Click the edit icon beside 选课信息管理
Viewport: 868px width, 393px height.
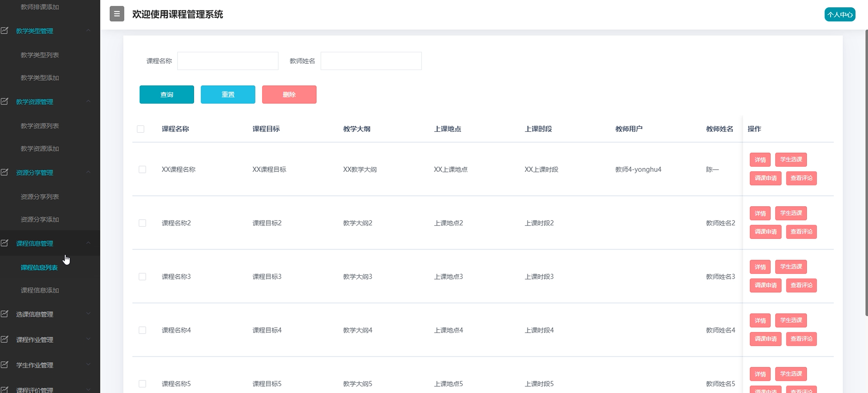coord(5,314)
